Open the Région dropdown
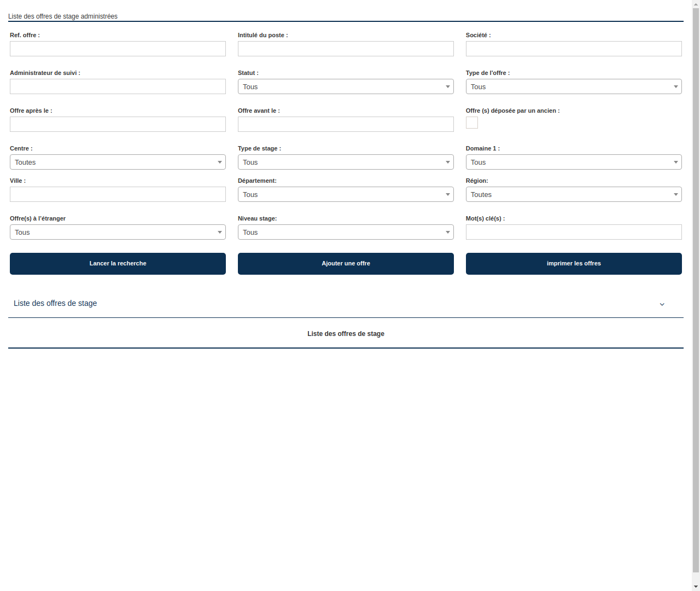The image size is (700, 591). [x=573, y=194]
